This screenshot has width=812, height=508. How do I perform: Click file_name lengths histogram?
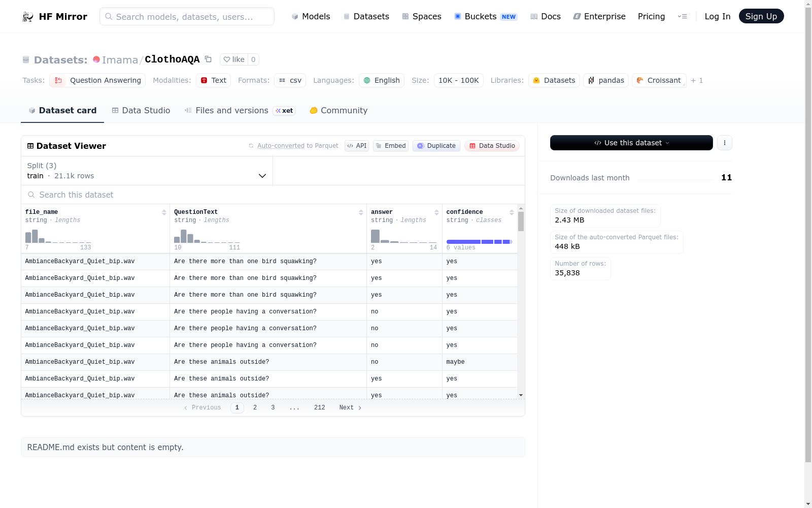pyautogui.click(x=58, y=236)
